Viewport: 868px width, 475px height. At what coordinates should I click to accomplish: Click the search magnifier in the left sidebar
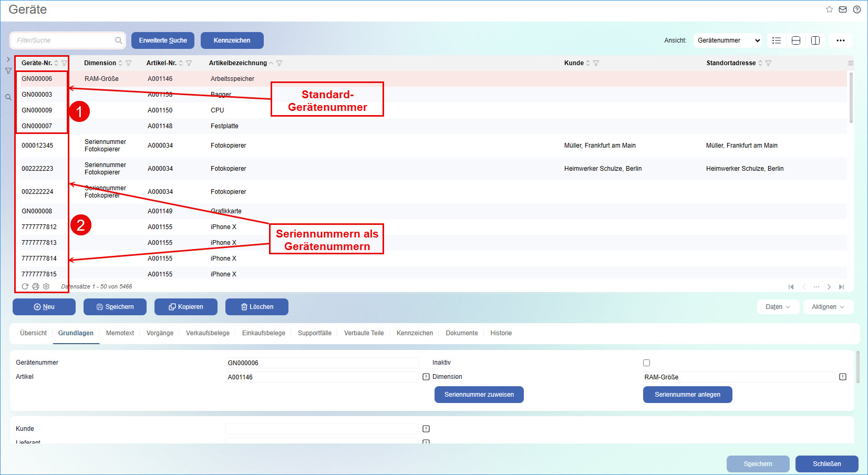(x=8, y=97)
